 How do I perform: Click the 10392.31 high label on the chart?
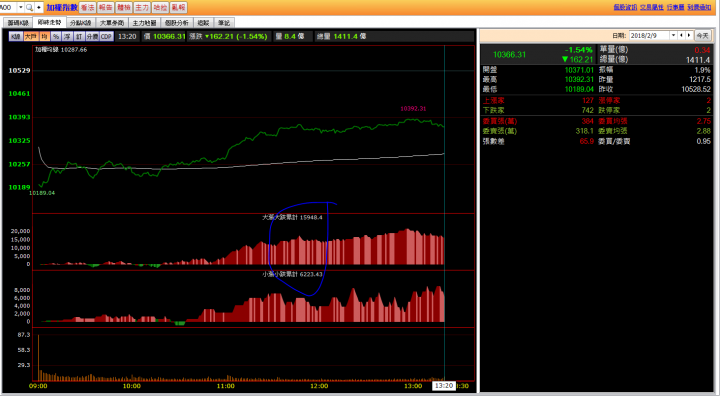point(413,109)
